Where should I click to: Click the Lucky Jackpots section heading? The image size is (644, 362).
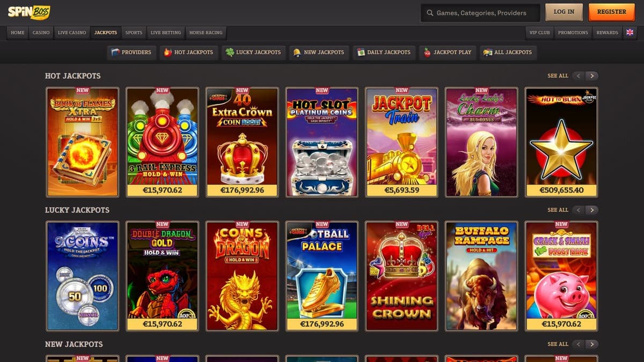pyautogui.click(x=77, y=210)
